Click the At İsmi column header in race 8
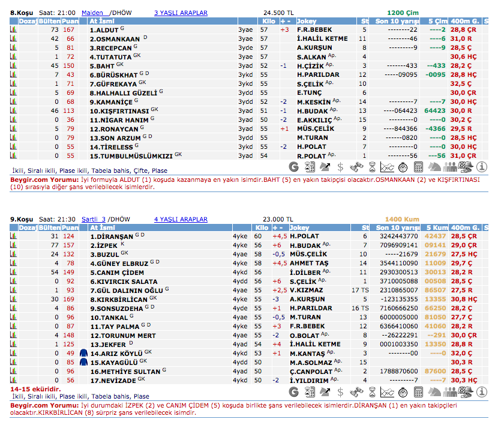The image size is (504, 428). (x=102, y=21)
